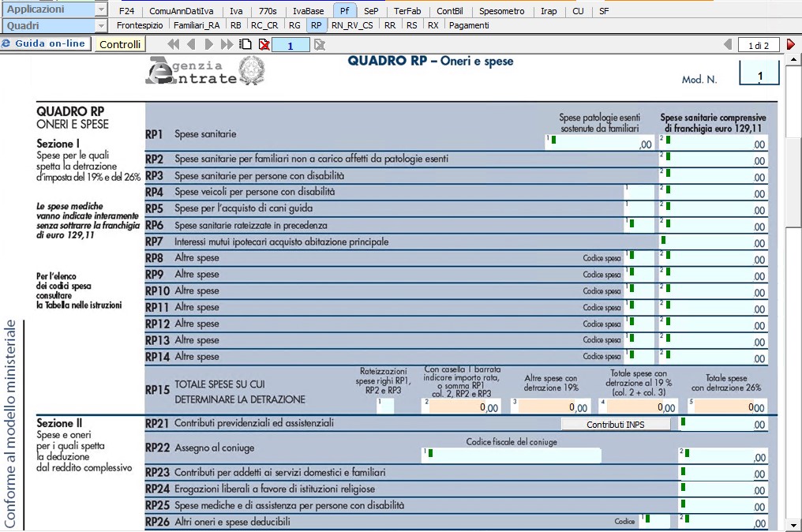
Task: Open Contributi INPS button in RP21
Action: pyautogui.click(x=616, y=424)
